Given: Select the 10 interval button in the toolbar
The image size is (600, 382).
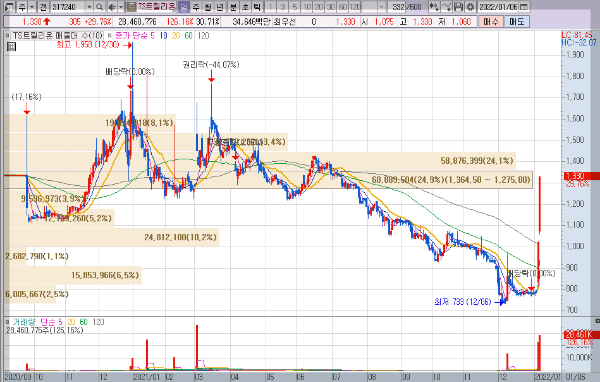Looking at the screenshot, I should pyautogui.click(x=307, y=7).
